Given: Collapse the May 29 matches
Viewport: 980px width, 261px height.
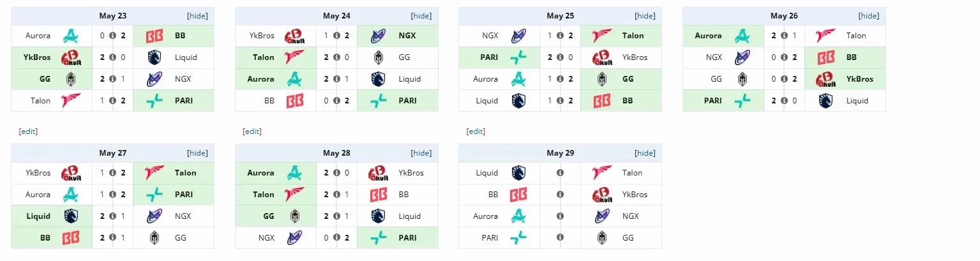Looking at the screenshot, I should [645, 153].
